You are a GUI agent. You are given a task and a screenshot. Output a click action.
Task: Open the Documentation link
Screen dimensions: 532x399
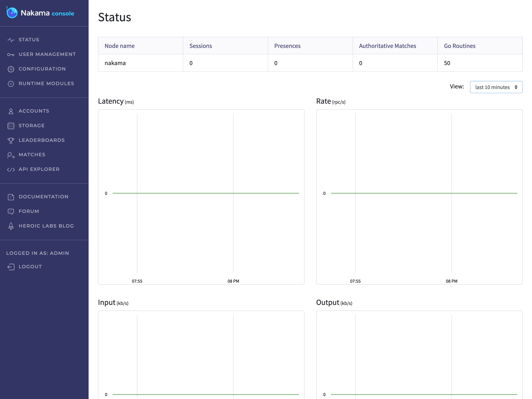(x=43, y=197)
